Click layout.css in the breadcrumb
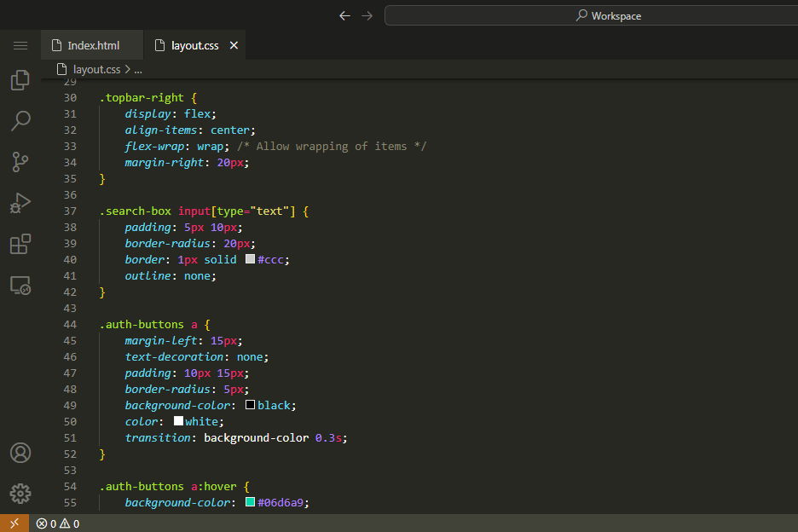The width and height of the screenshot is (798, 532). (95, 69)
